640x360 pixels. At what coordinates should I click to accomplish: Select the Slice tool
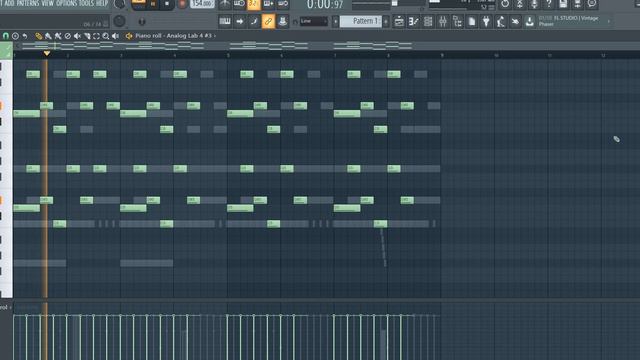tap(87, 36)
